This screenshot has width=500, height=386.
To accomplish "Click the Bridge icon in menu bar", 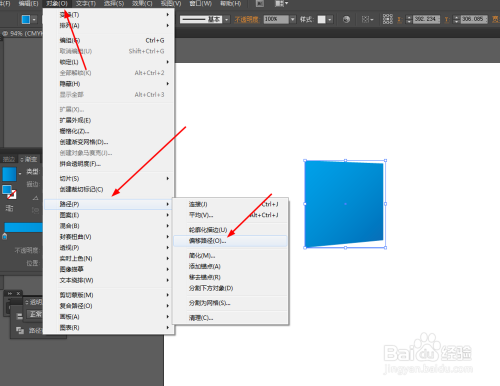I will 260,4.
